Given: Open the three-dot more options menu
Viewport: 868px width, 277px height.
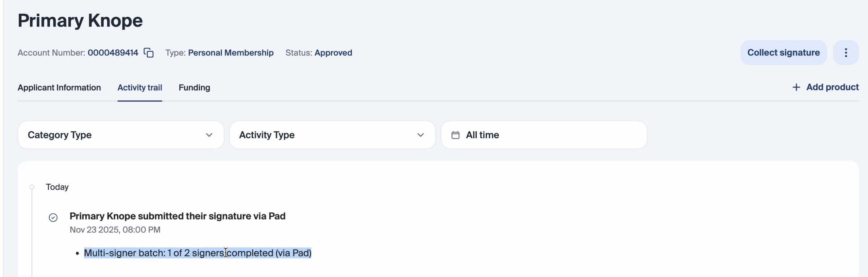Looking at the screenshot, I should pyautogui.click(x=845, y=53).
